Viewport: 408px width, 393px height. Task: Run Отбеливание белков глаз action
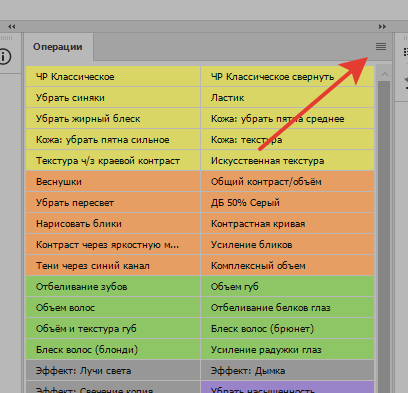(287, 307)
